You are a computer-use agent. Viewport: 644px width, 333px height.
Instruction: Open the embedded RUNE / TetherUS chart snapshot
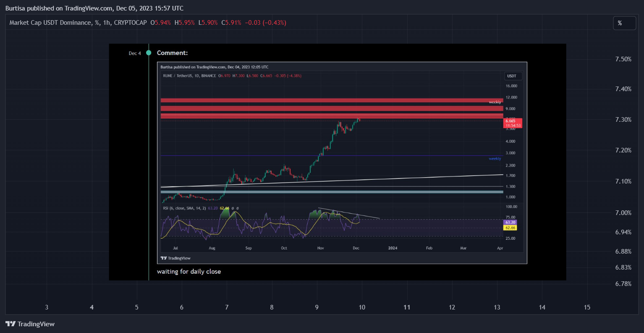click(342, 163)
